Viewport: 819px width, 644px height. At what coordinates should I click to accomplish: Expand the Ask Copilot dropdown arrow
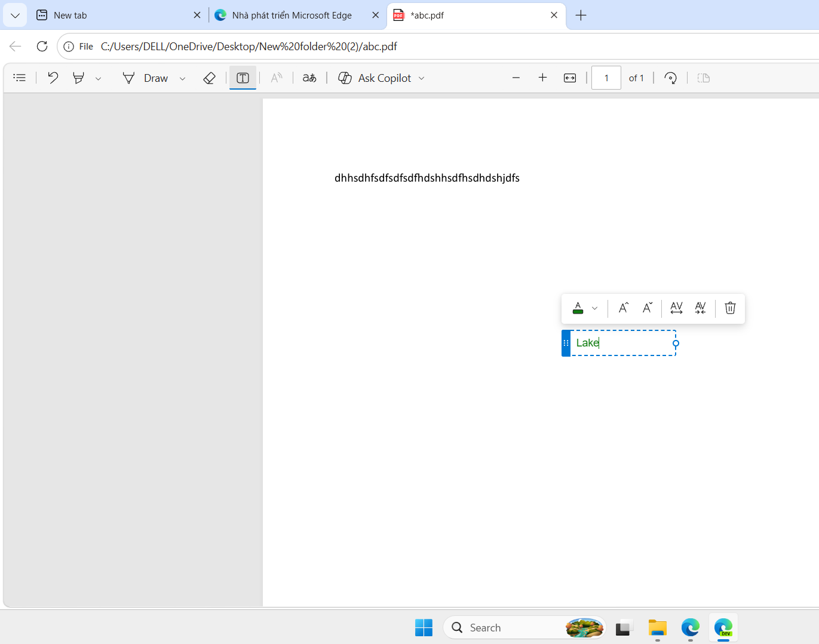(422, 78)
